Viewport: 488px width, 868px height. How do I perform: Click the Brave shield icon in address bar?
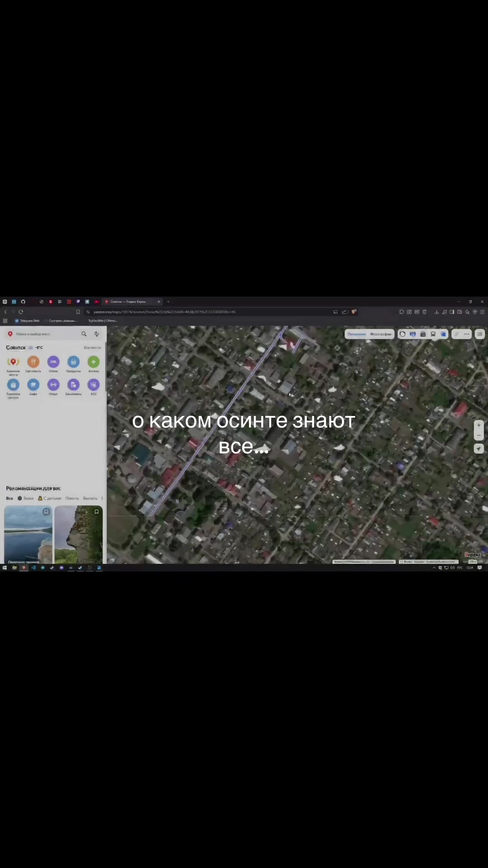(x=354, y=312)
